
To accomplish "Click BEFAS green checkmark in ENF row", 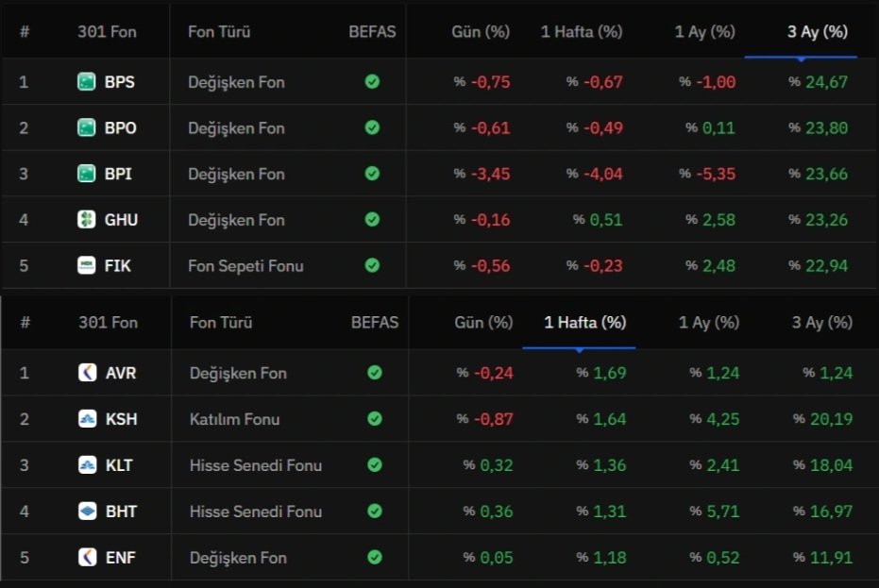I will pos(375,557).
